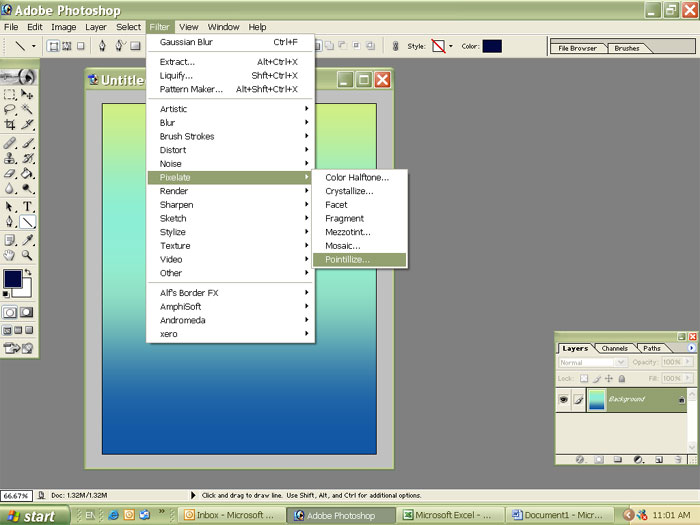This screenshot has width=700, height=525.
Task: Select the Path Selection tool
Action: click(x=9, y=207)
